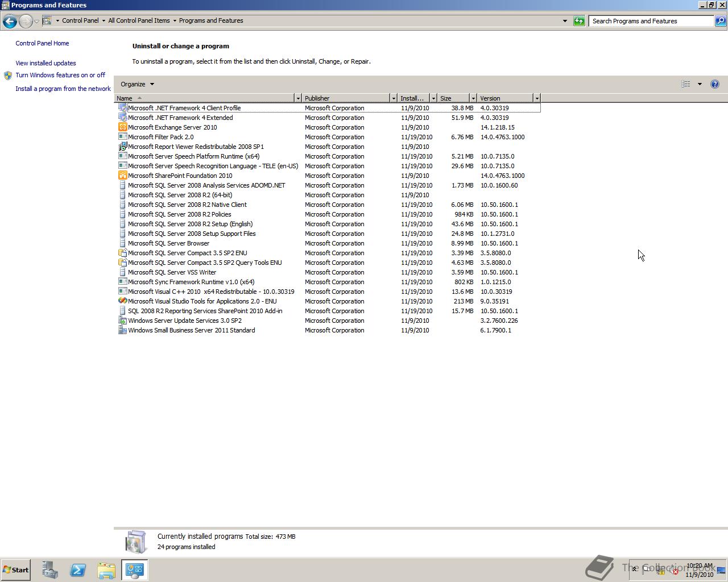
Task: Open the view options dropdown arrow
Action: coord(700,84)
